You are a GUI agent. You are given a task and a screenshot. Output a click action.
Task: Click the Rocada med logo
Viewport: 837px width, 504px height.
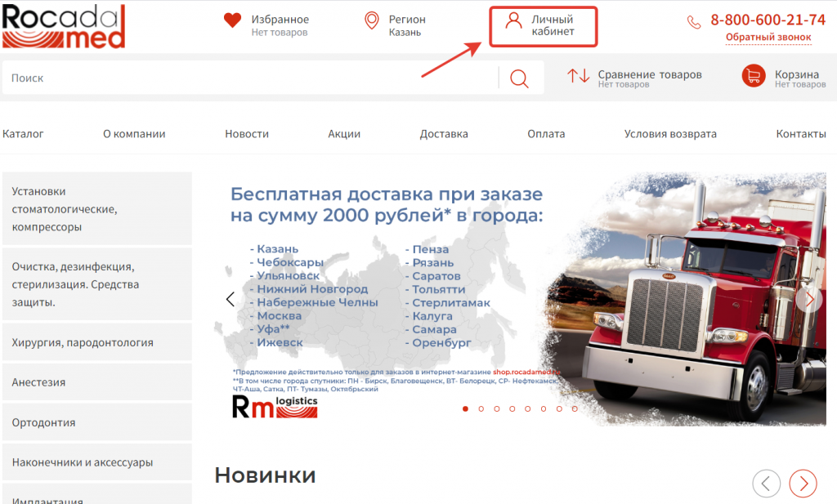[x=64, y=25]
